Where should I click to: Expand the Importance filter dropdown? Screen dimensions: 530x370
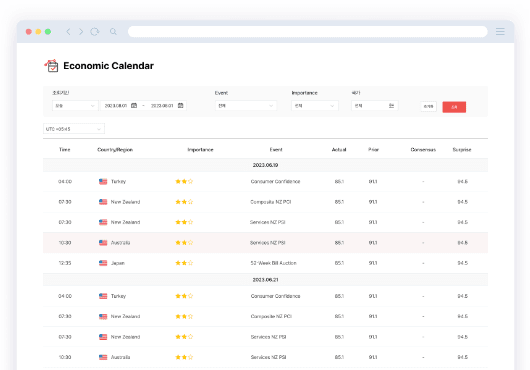coord(315,106)
